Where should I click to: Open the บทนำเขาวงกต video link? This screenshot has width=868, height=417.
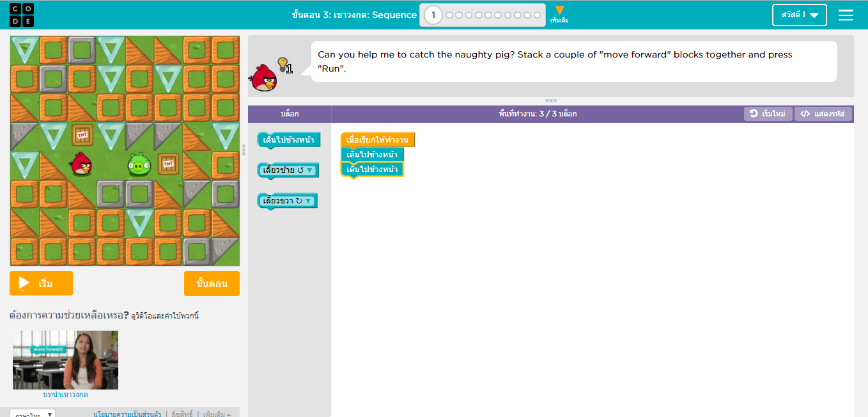[65, 395]
